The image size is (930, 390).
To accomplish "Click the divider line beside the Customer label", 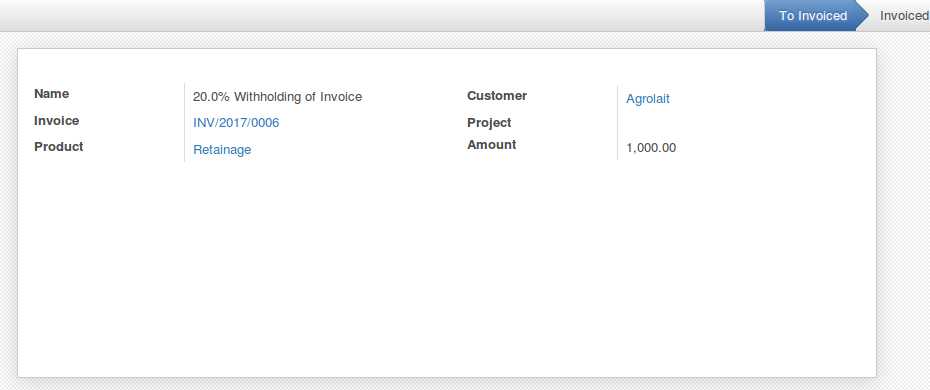I will pos(617,122).
